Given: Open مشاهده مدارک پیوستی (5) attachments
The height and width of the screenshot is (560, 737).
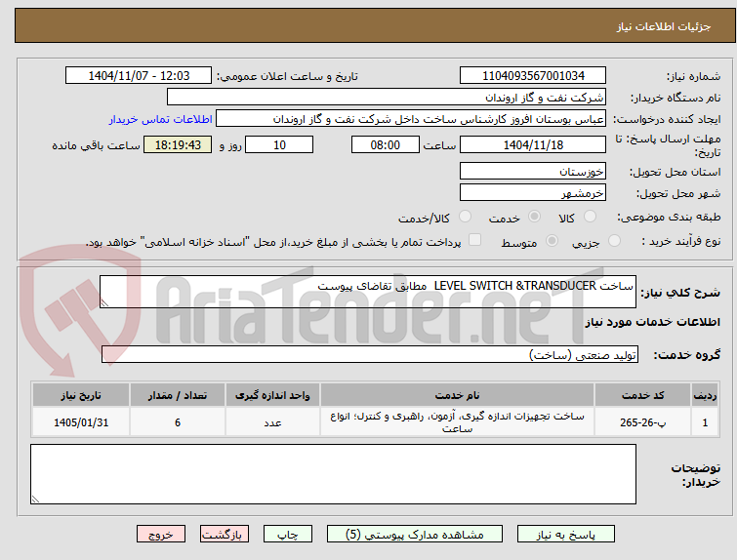Looking at the screenshot, I should pyautogui.click(x=415, y=535).
